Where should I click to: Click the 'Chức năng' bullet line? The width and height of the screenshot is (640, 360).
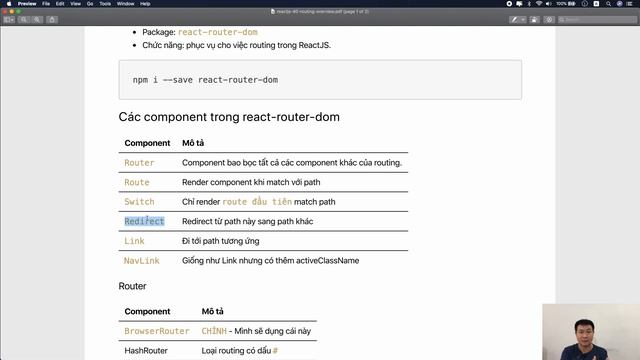tap(236, 45)
